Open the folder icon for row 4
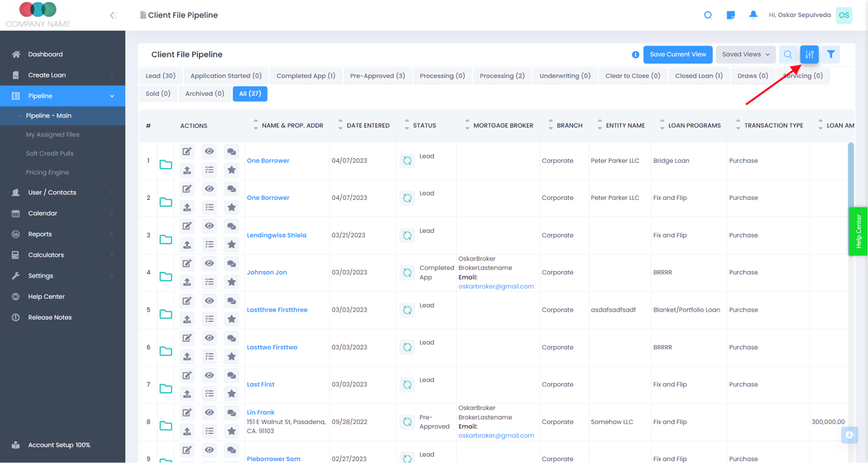 pyautogui.click(x=166, y=276)
